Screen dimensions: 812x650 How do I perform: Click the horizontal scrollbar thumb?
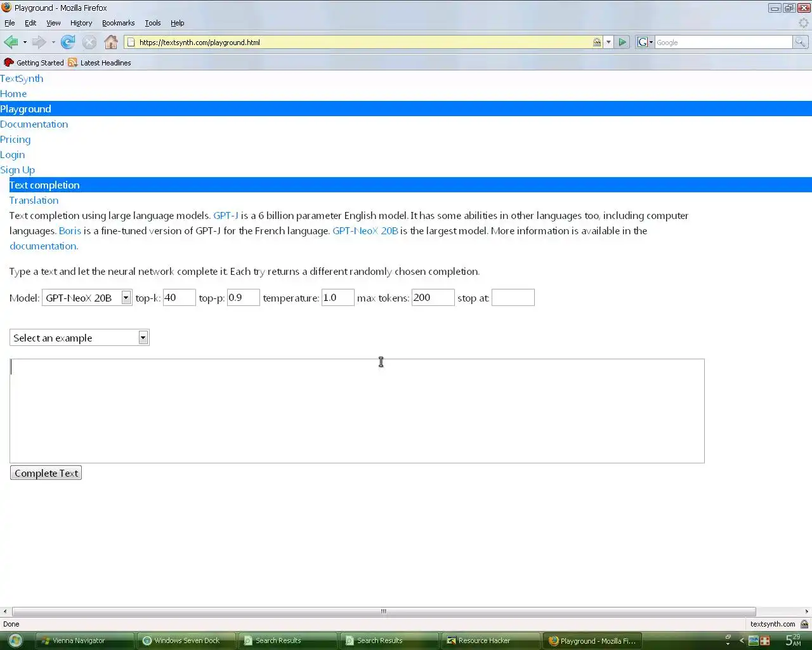384,612
